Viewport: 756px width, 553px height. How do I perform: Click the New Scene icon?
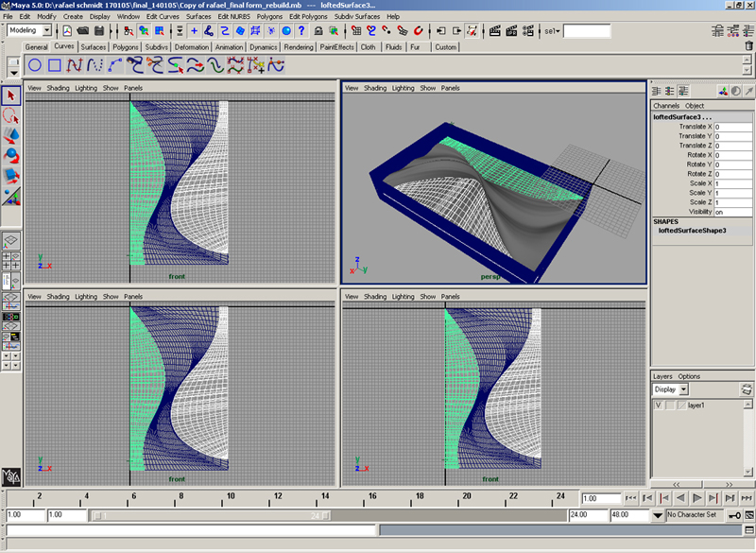[67, 31]
